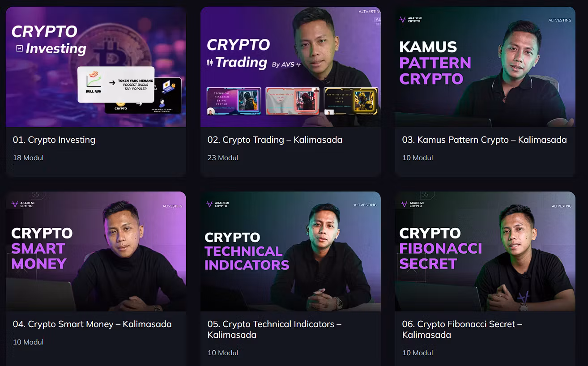Click the '02. Crypto Trading – Kalimasada' title

(275, 140)
